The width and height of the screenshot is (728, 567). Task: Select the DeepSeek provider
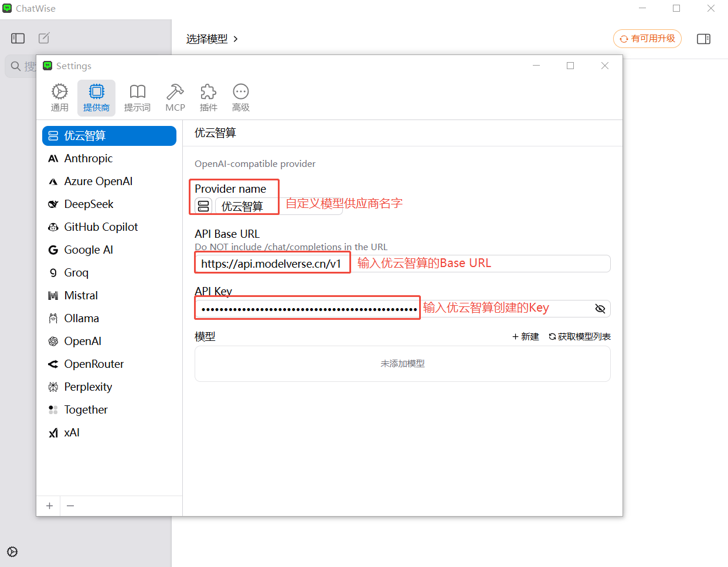click(109, 204)
